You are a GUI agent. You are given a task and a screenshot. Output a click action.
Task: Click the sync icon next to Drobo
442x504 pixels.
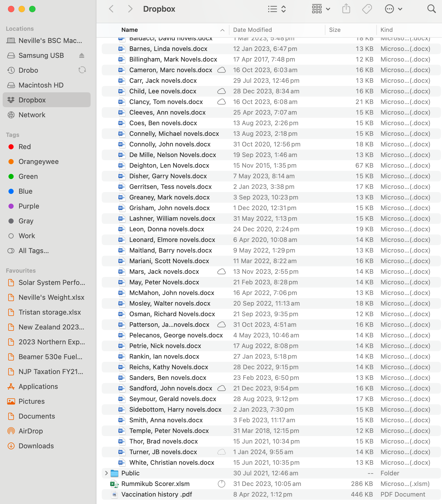click(82, 70)
